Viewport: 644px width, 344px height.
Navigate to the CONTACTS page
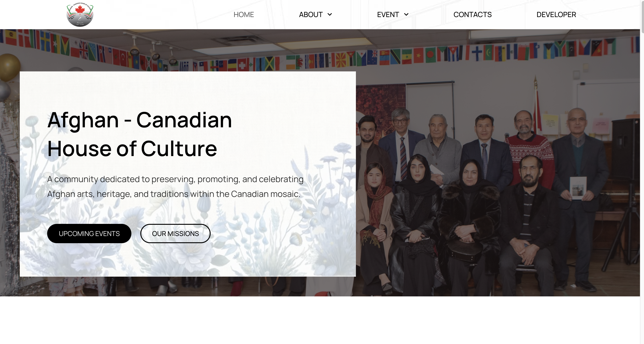(x=472, y=15)
